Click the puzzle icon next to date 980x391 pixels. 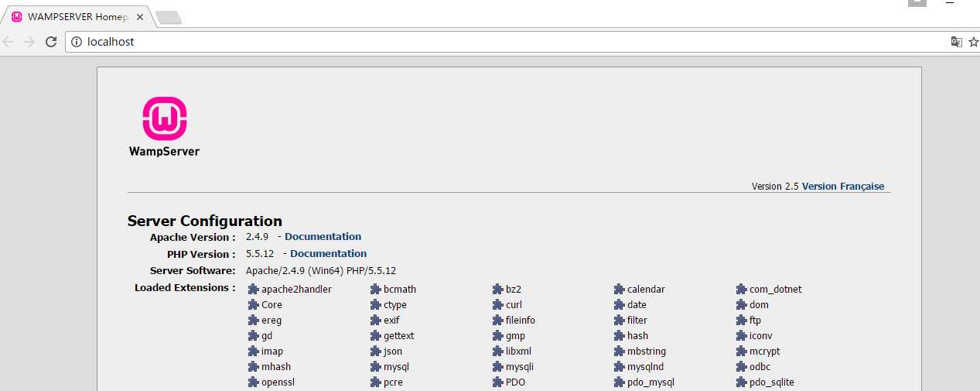point(620,305)
